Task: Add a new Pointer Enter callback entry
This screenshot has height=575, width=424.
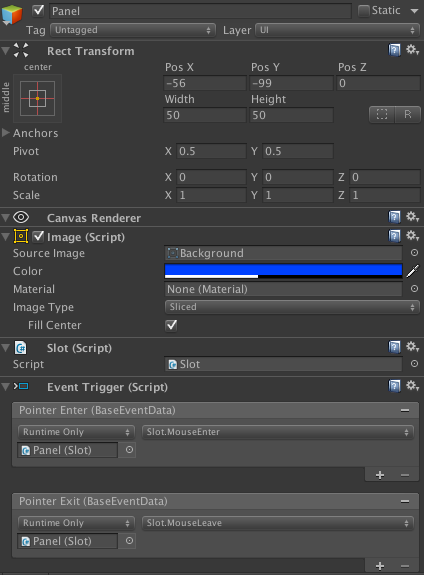Action: click(380, 475)
